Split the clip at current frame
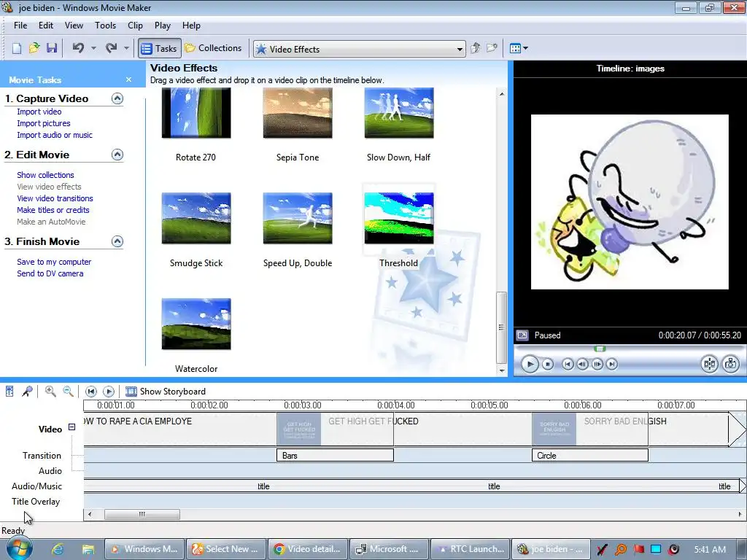The image size is (747, 560). (709, 365)
